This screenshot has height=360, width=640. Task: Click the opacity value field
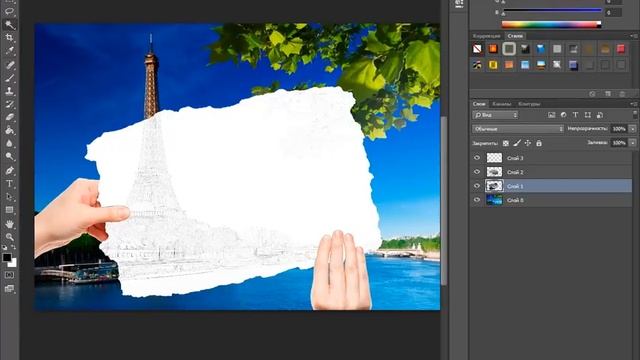click(x=619, y=129)
